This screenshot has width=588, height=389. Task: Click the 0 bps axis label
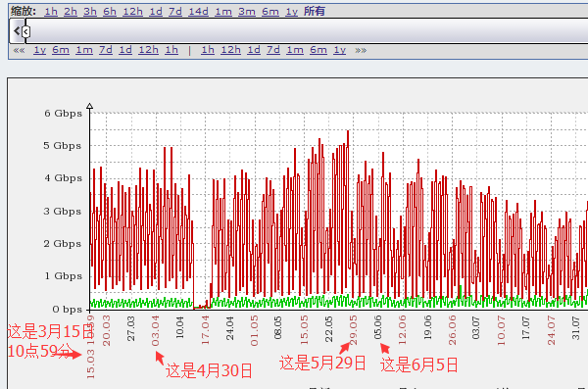click(67, 309)
